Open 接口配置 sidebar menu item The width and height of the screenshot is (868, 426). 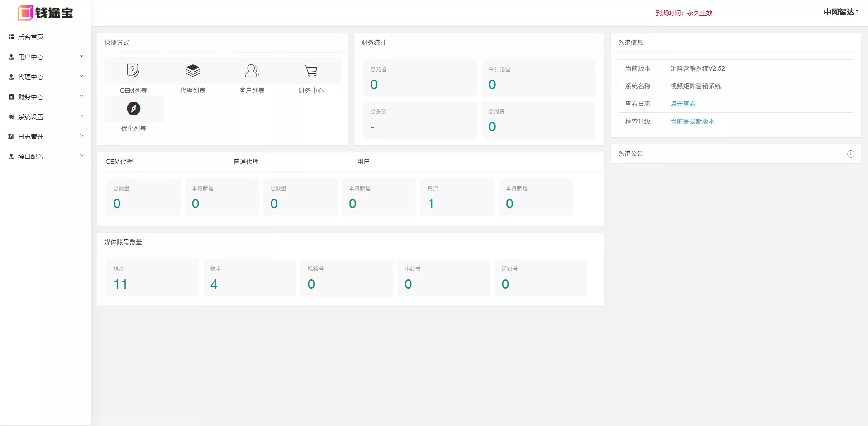point(31,157)
